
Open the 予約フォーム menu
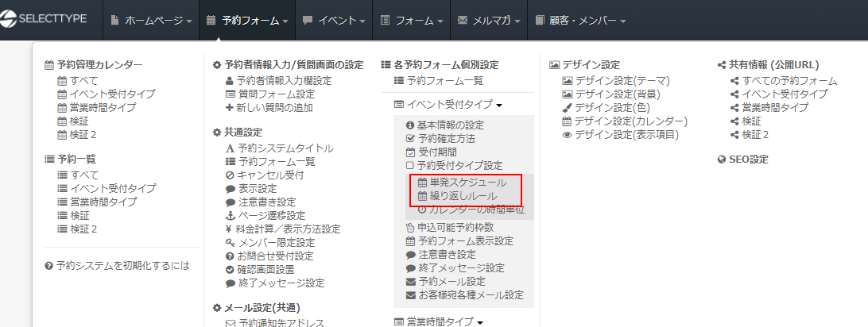247,21
